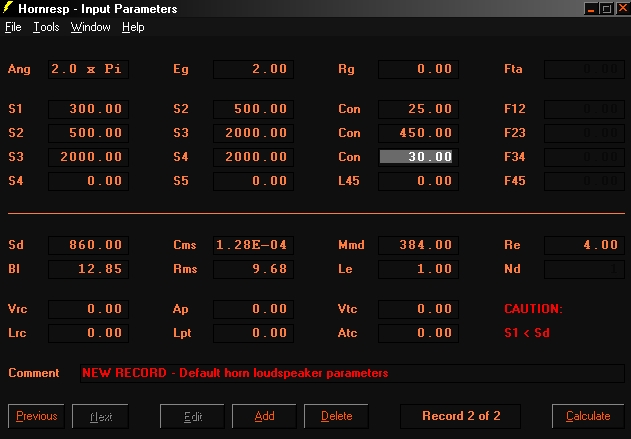Select the Rg value field
631x439 pixels.
point(419,69)
